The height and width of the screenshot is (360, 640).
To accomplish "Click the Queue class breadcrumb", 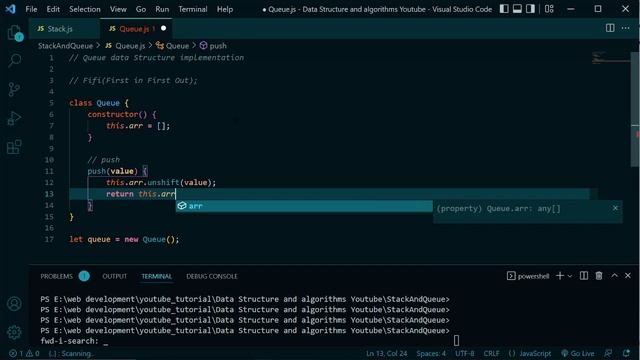I will (172, 46).
